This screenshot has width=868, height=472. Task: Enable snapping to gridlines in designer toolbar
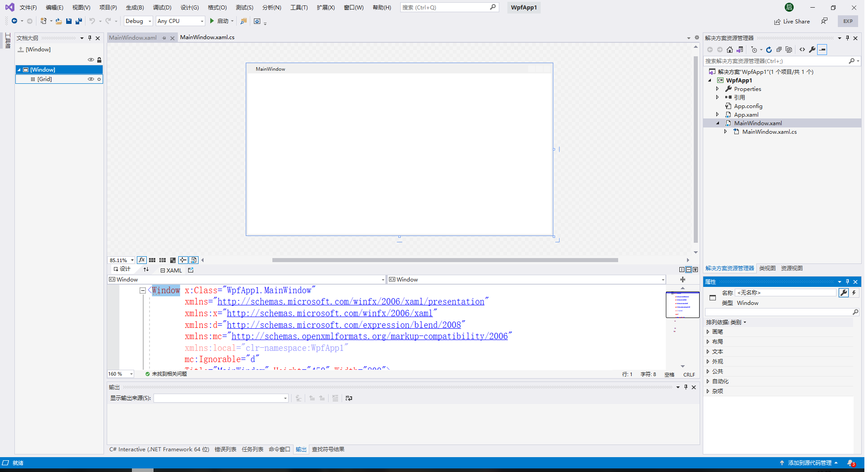click(162, 260)
